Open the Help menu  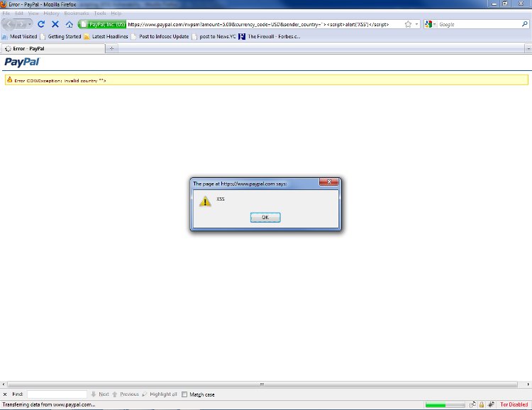pyautogui.click(x=116, y=13)
